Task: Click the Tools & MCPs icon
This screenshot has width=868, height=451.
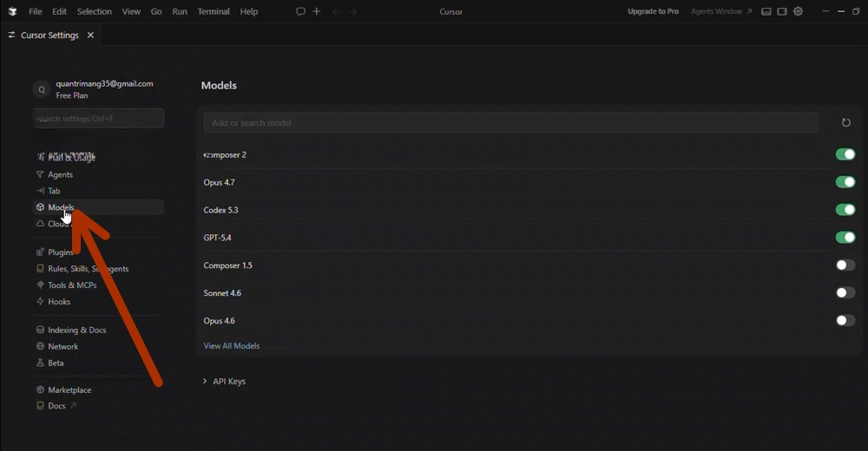Action: click(40, 285)
